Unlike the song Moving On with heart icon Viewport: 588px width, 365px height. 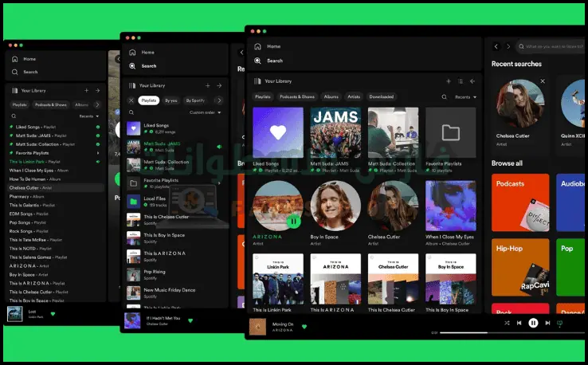(x=304, y=326)
